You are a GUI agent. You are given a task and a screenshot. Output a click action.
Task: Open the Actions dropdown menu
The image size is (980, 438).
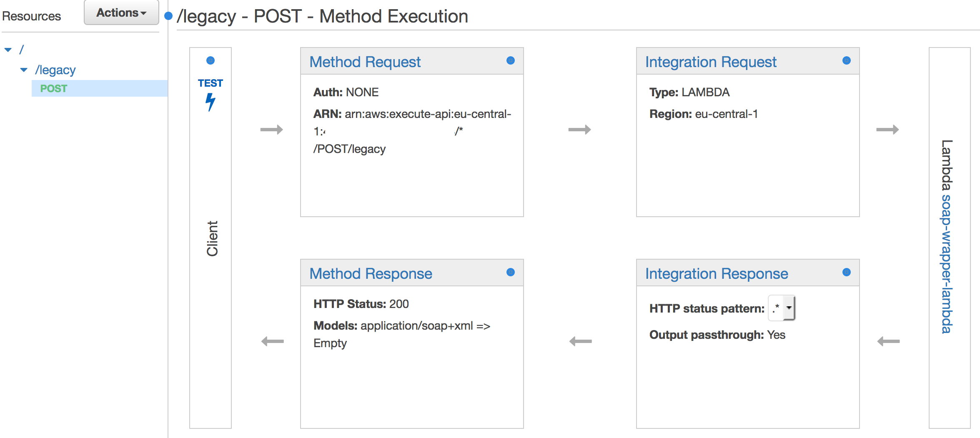[x=121, y=13]
